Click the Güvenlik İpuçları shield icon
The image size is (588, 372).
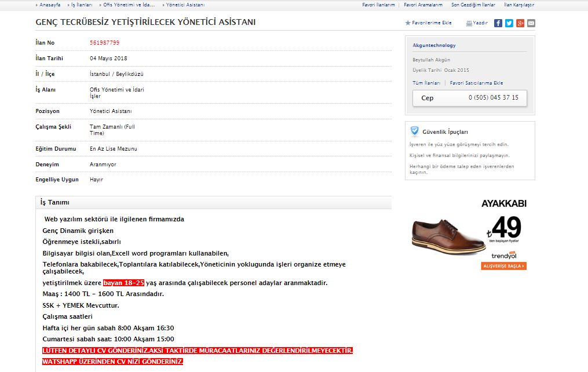[414, 131]
